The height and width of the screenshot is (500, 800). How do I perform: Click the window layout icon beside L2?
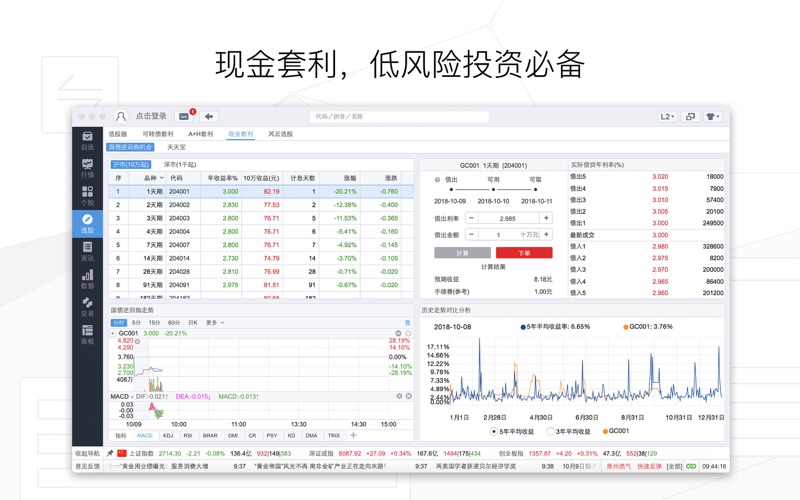[x=690, y=116]
